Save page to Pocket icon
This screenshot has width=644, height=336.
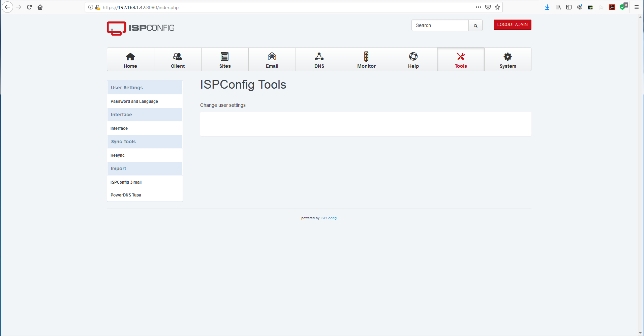[x=488, y=7]
